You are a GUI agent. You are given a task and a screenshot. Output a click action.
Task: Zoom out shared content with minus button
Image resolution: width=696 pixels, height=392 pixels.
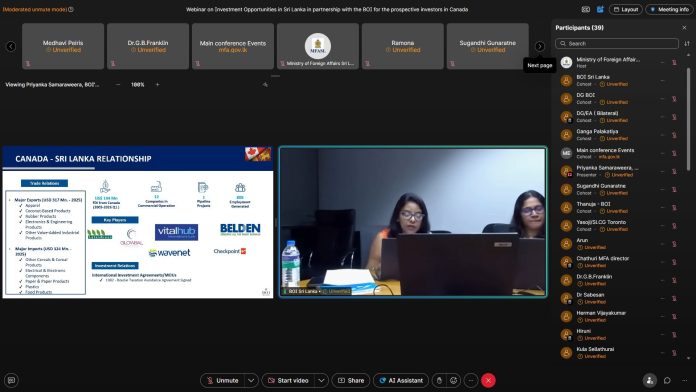pos(118,84)
